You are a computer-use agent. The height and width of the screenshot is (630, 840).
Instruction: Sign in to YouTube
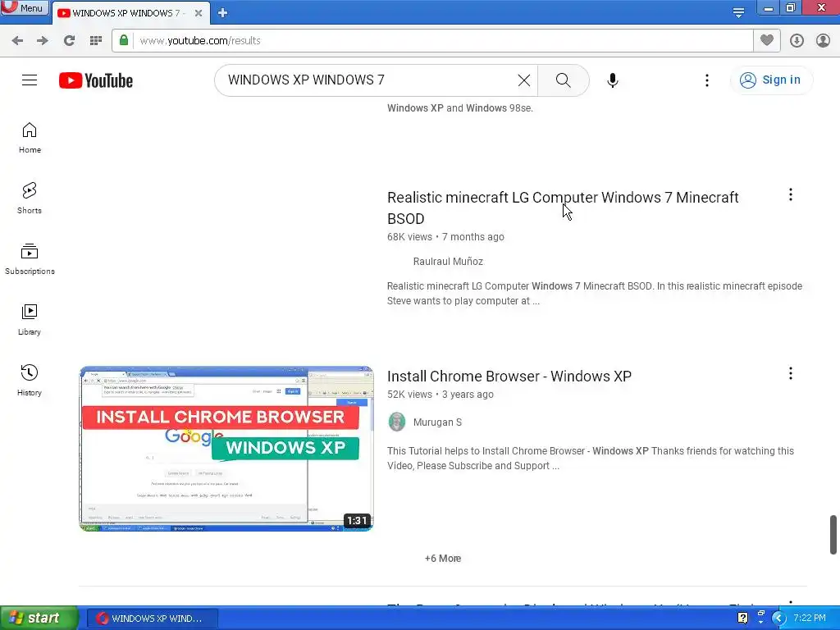pos(771,80)
